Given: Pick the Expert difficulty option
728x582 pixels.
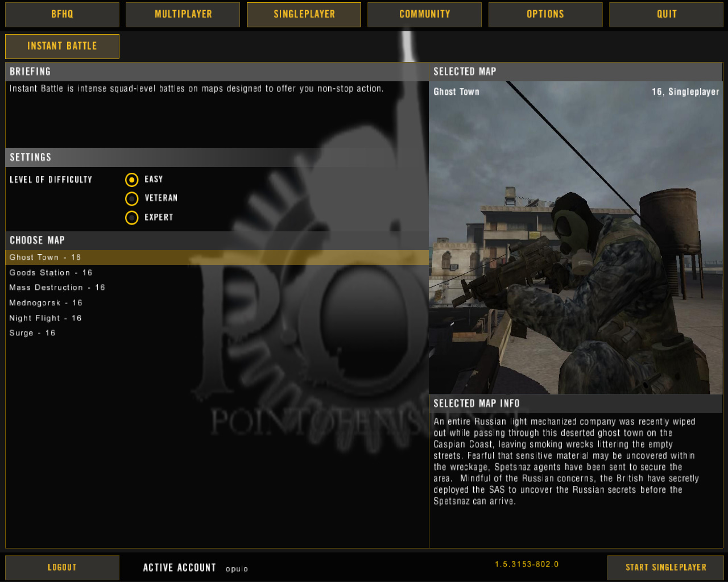Looking at the screenshot, I should point(132,218).
